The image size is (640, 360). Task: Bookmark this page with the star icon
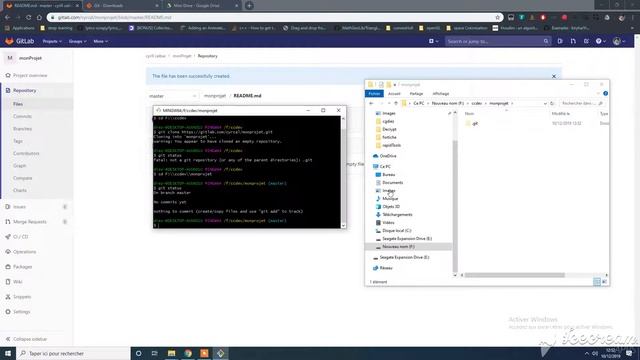coord(498,18)
